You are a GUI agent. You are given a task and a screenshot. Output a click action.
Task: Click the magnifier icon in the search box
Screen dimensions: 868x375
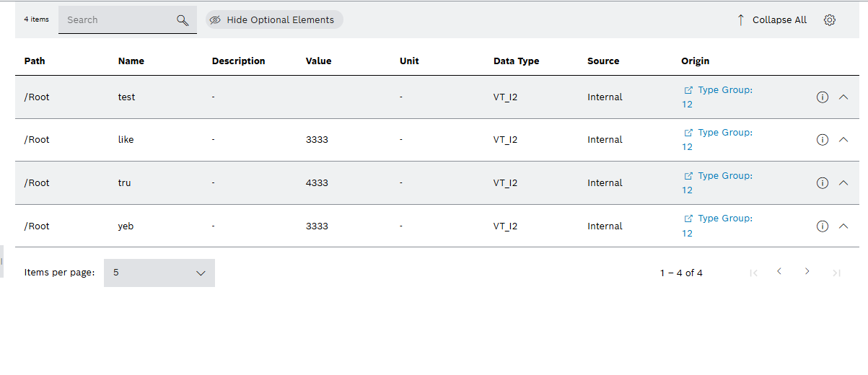(183, 20)
